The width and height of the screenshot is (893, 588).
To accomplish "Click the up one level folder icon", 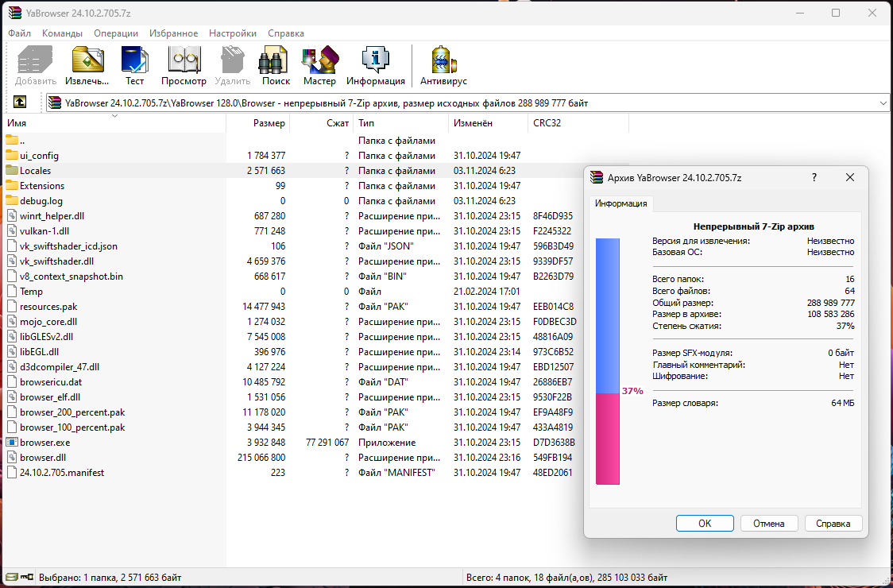I will (20, 103).
